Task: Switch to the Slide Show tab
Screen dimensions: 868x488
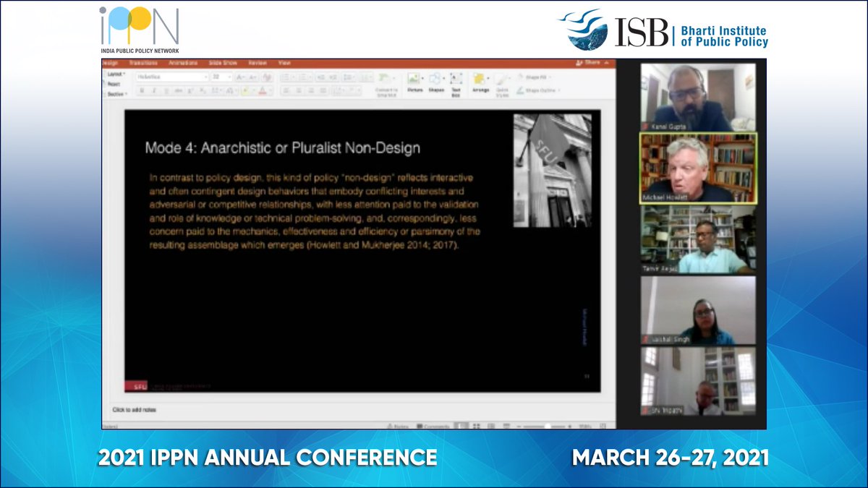Action: 223,63
